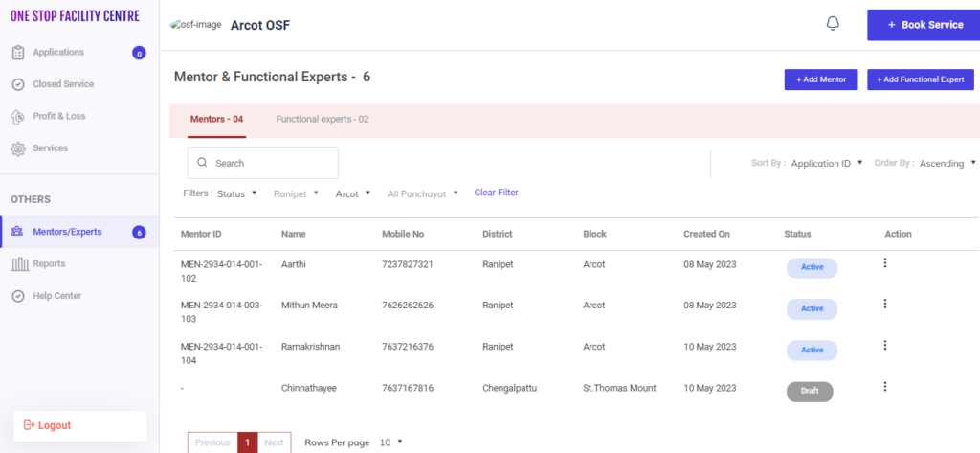Click the Clear Filter link
This screenshot has width=980, height=453.
tap(496, 193)
